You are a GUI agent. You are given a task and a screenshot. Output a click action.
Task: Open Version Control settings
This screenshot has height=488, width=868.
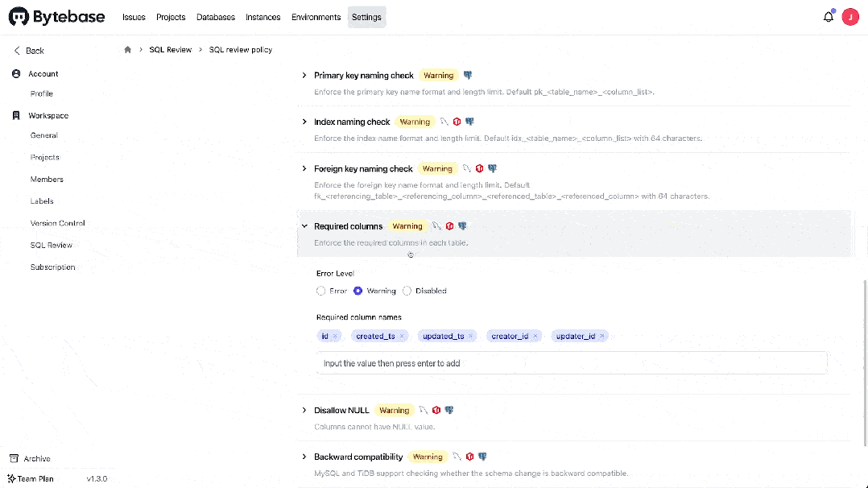coord(58,223)
